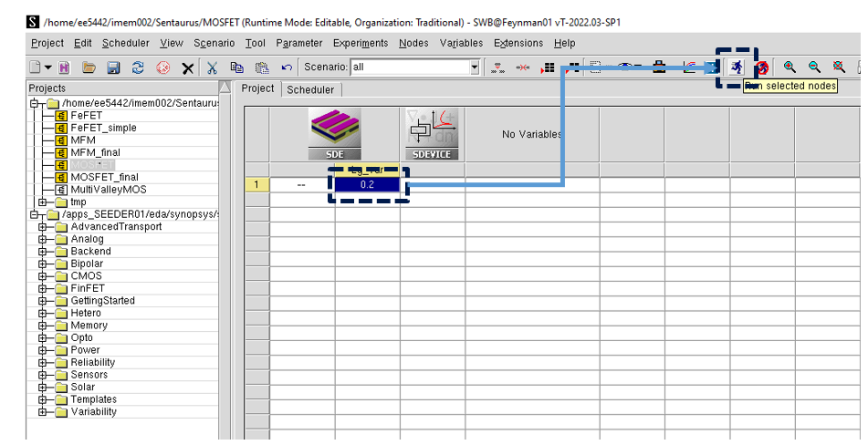Switch to the Scheduler tab

click(x=310, y=89)
